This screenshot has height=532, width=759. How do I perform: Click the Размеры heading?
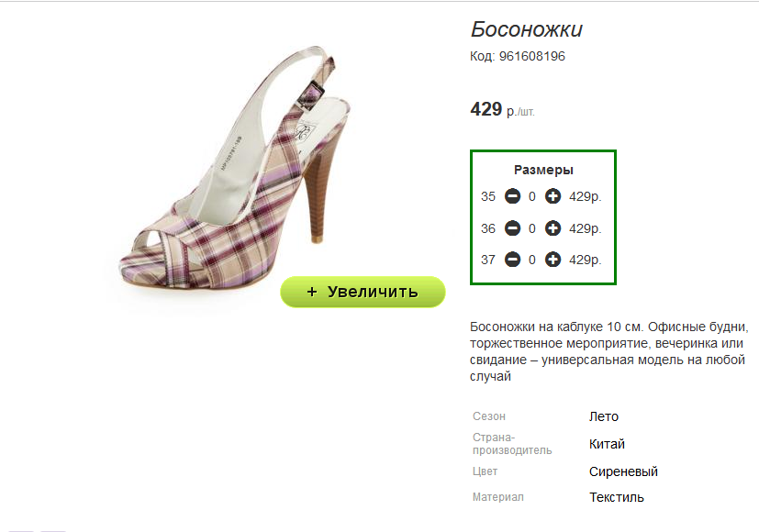tap(543, 170)
